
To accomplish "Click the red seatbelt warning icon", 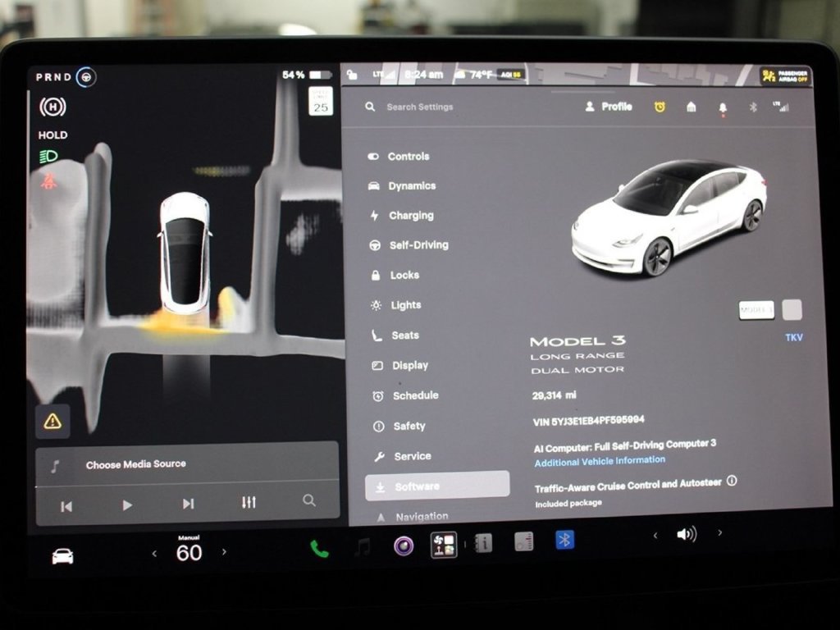I will [48, 180].
